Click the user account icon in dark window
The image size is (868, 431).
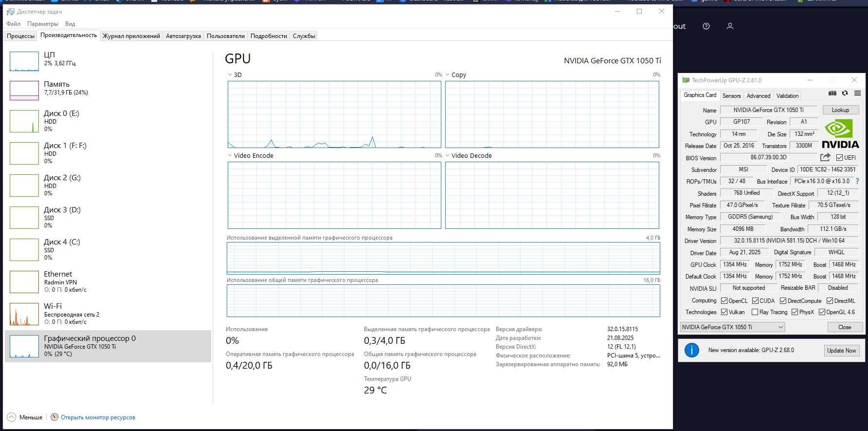pos(730,26)
